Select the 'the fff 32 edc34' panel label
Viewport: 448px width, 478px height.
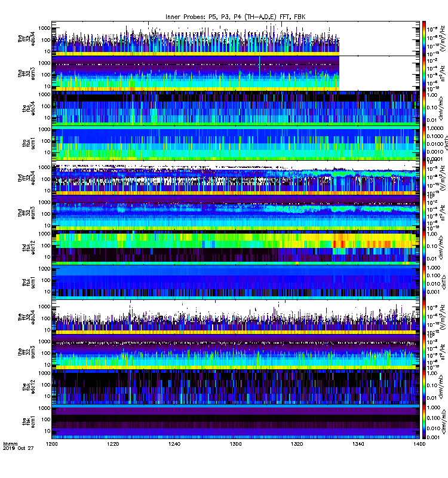(x=26, y=317)
